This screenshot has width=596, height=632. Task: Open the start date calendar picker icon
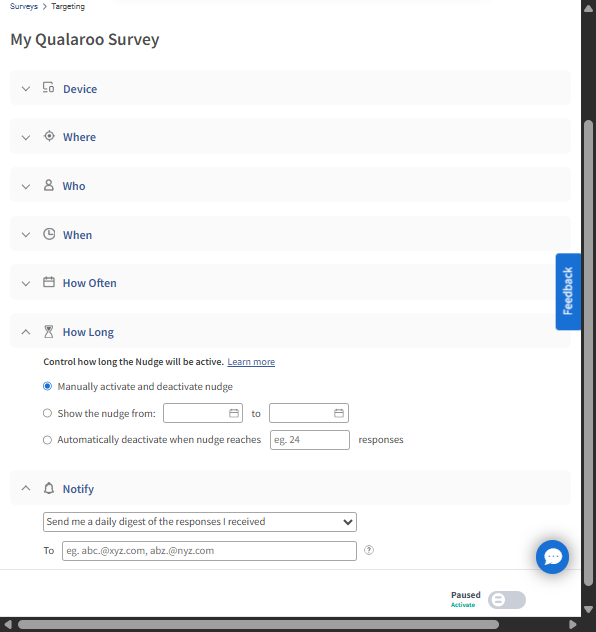[x=234, y=413]
